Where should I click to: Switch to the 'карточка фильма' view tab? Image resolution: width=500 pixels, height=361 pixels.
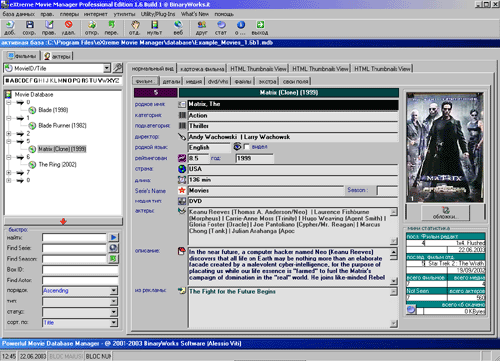(202, 69)
